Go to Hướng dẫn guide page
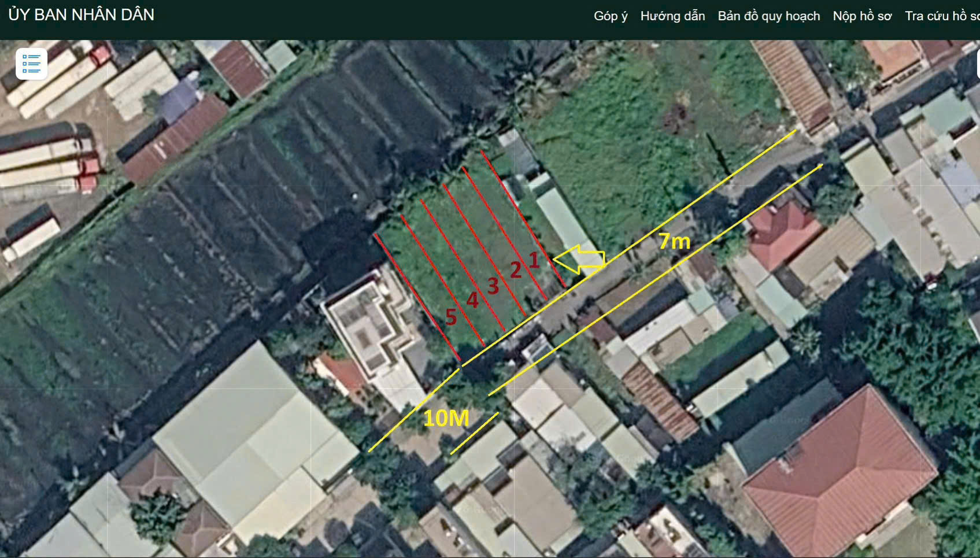The width and height of the screenshot is (980, 558). (x=672, y=16)
